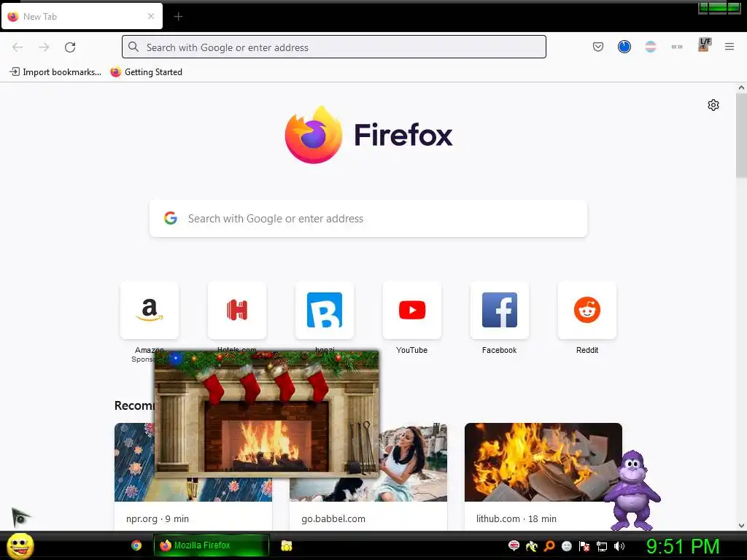This screenshot has height=560, width=747.
Task: Open the quotation-marks extension icon
Action: 676,47
